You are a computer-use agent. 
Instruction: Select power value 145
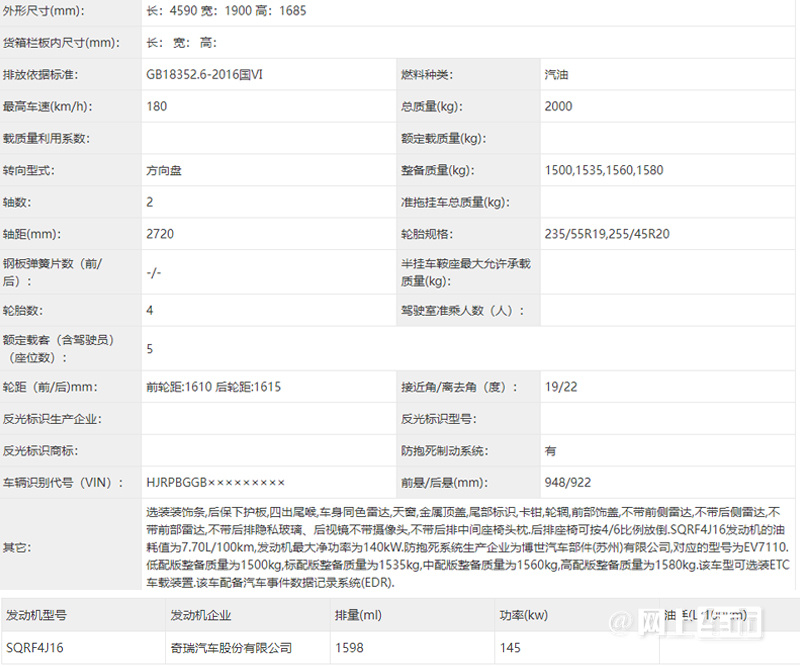510,648
